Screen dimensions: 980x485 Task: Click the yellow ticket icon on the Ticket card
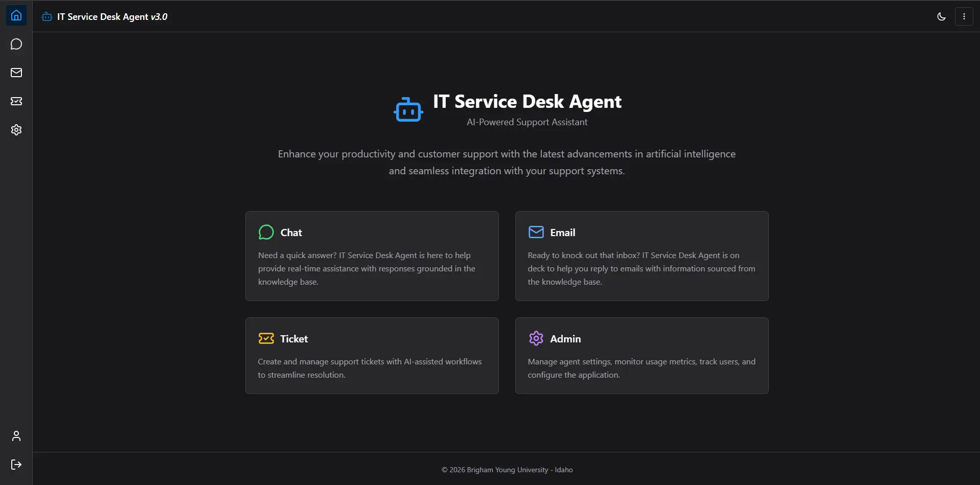coord(266,338)
